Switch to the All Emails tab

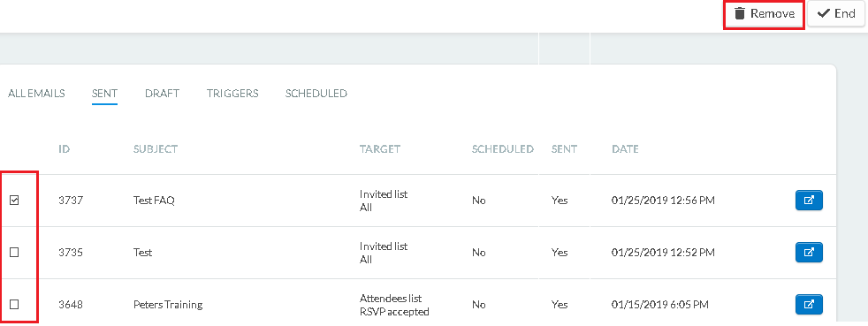tap(36, 94)
